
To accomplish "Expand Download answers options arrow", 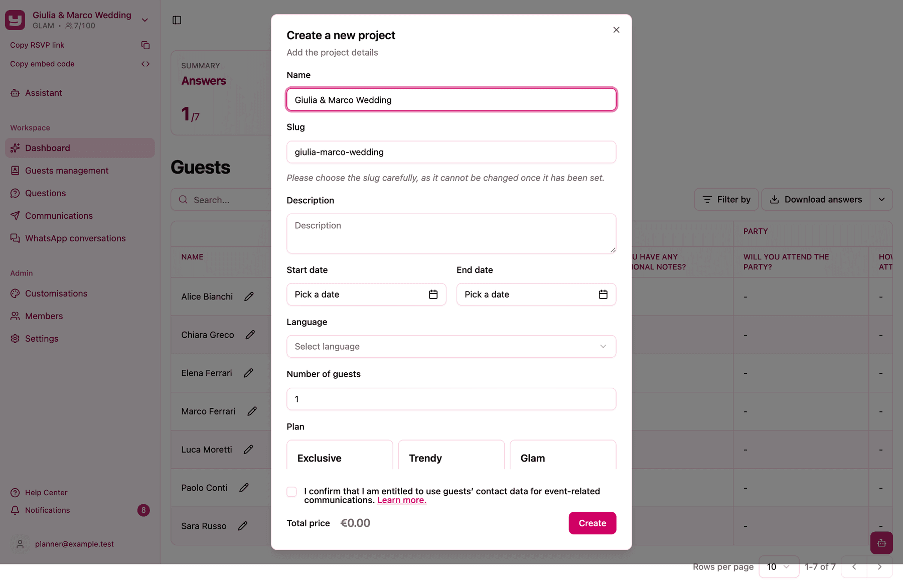I will point(881,200).
